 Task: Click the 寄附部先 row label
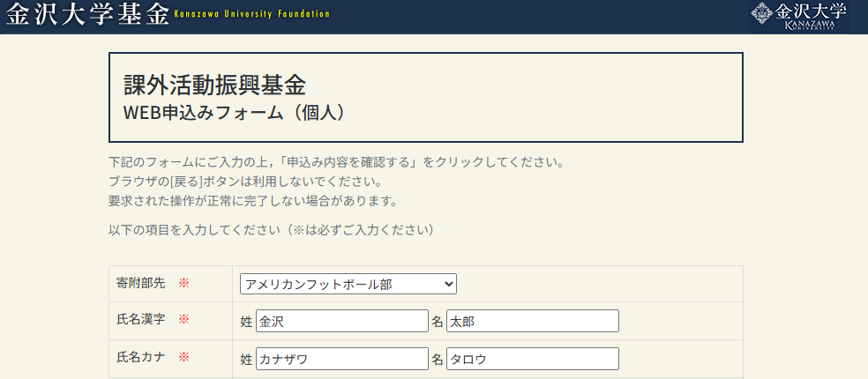[140, 283]
